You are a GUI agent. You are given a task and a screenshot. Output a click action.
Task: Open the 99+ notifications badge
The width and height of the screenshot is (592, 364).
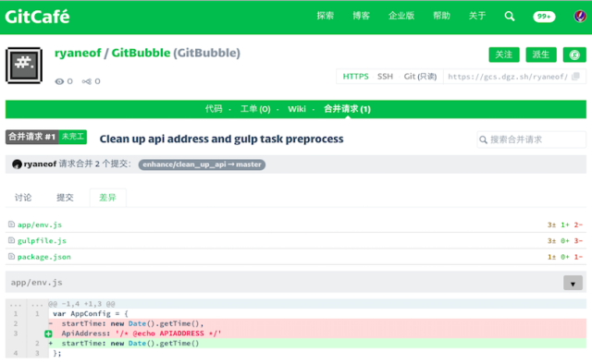tap(544, 17)
